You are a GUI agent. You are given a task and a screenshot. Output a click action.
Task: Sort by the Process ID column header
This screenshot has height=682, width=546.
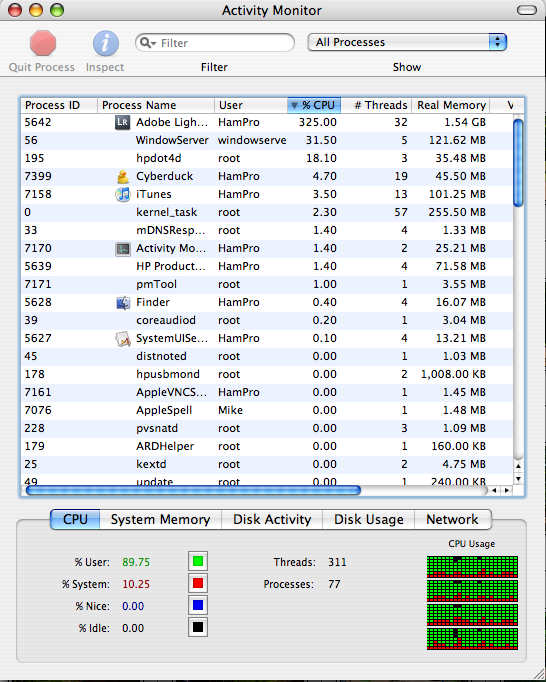coord(59,105)
